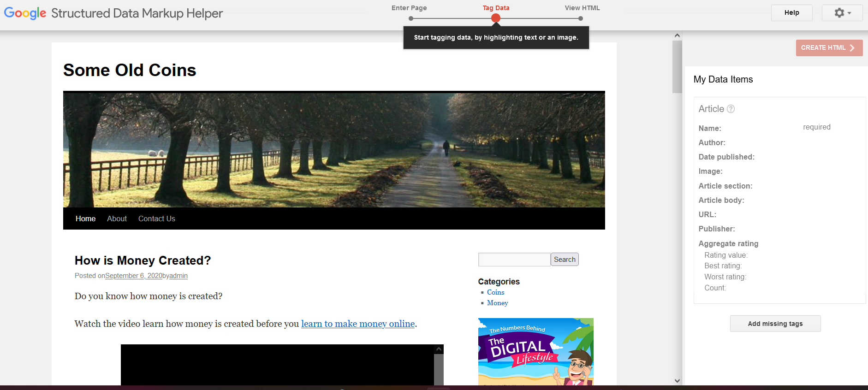Click the Tag Data step marker
868x390 pixels.
[496, 18]
